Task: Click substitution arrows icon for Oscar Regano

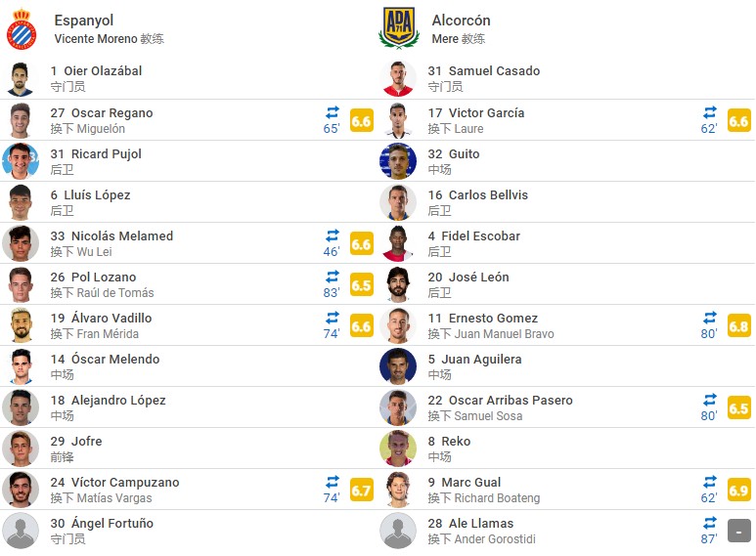Action: 333,112
